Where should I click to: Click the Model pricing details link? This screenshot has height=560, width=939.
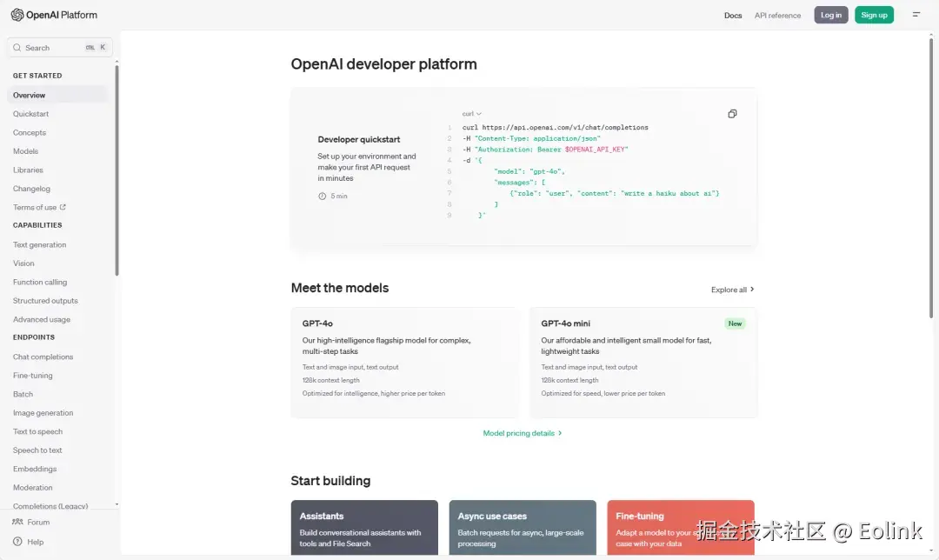tap(523, 433)
